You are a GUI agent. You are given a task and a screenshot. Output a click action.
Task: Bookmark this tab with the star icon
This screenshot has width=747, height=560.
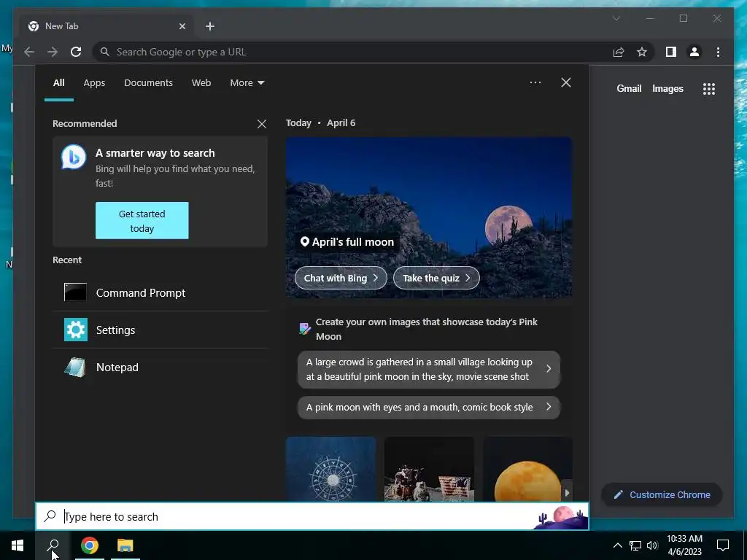point(642,52)
